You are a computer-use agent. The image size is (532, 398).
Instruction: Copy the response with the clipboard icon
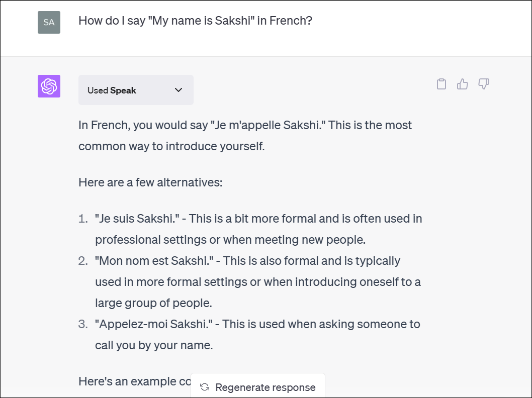click(441, 84)
